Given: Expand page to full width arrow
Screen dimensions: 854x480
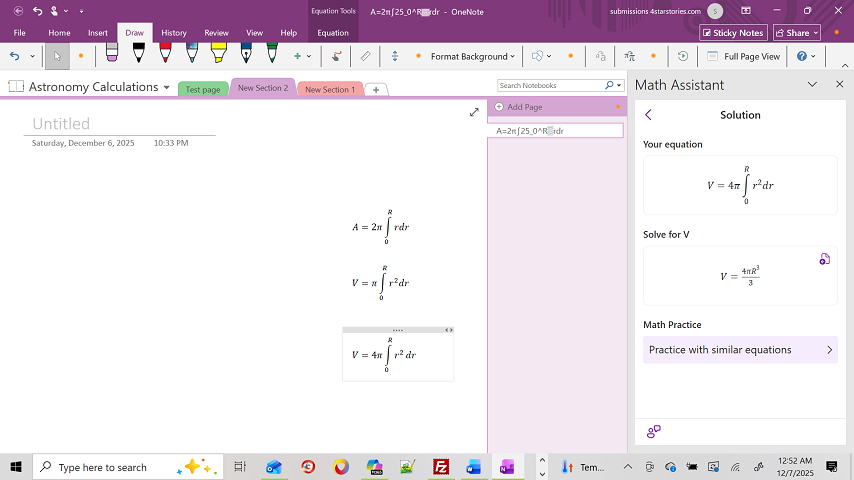Looking at the screenshot, I should coord(474,113).
